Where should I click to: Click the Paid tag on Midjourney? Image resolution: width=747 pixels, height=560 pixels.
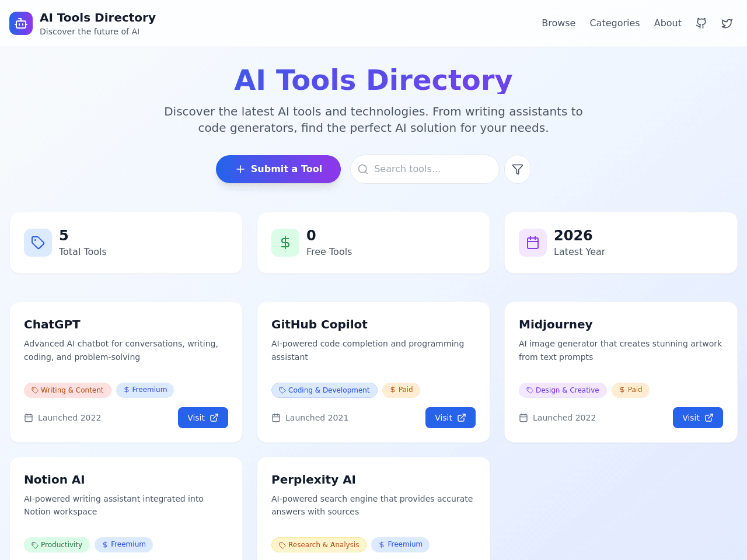631,390
